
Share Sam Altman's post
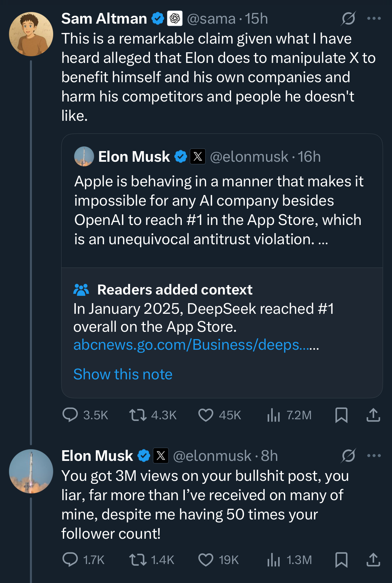click(373, 415)
